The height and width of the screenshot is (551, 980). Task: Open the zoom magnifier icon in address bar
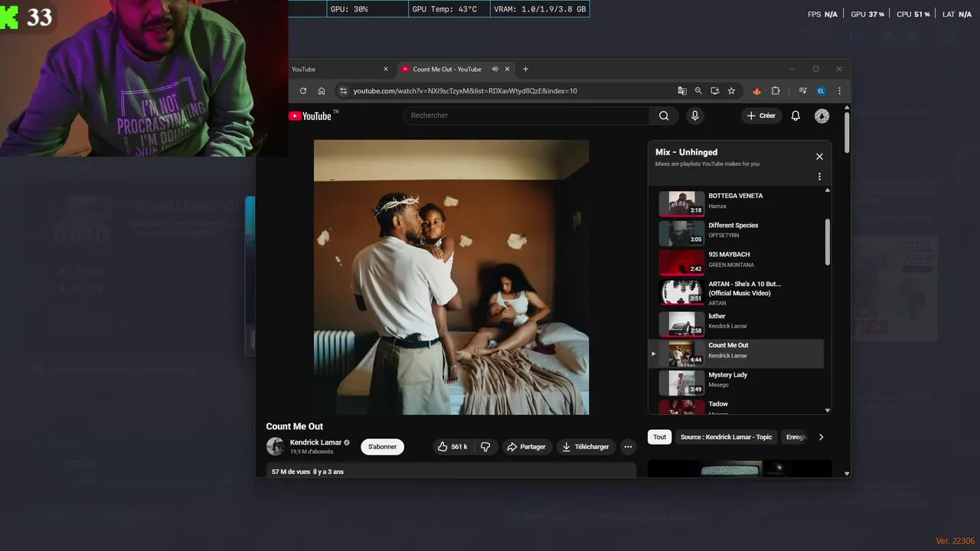click(x=698, y=91)
